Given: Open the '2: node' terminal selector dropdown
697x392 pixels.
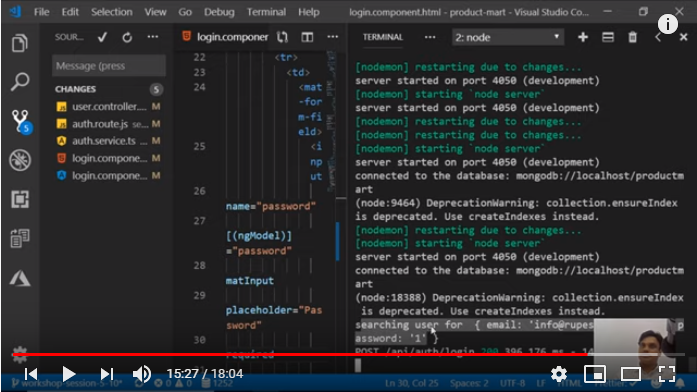Looking at the screenshot, I should [508, 37].
